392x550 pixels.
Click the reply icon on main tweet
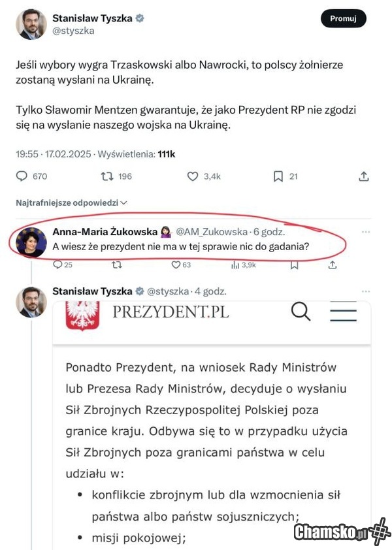click(22, 176)
